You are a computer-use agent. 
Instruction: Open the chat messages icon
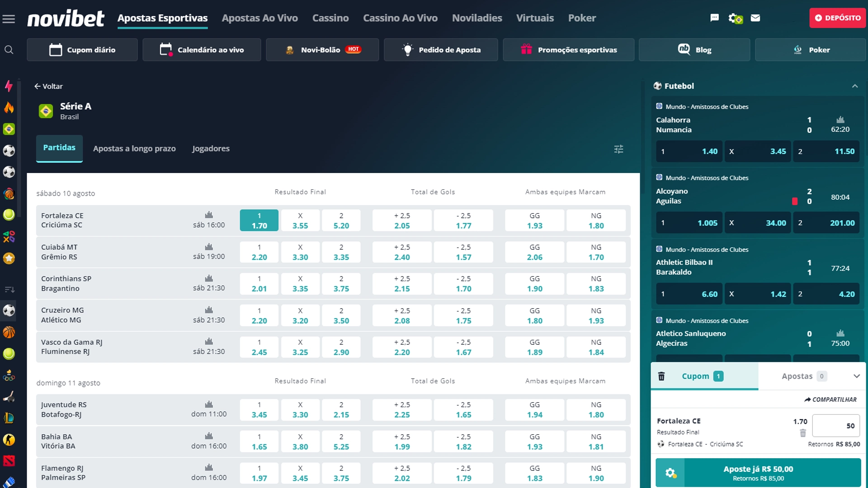pos(714,18)
